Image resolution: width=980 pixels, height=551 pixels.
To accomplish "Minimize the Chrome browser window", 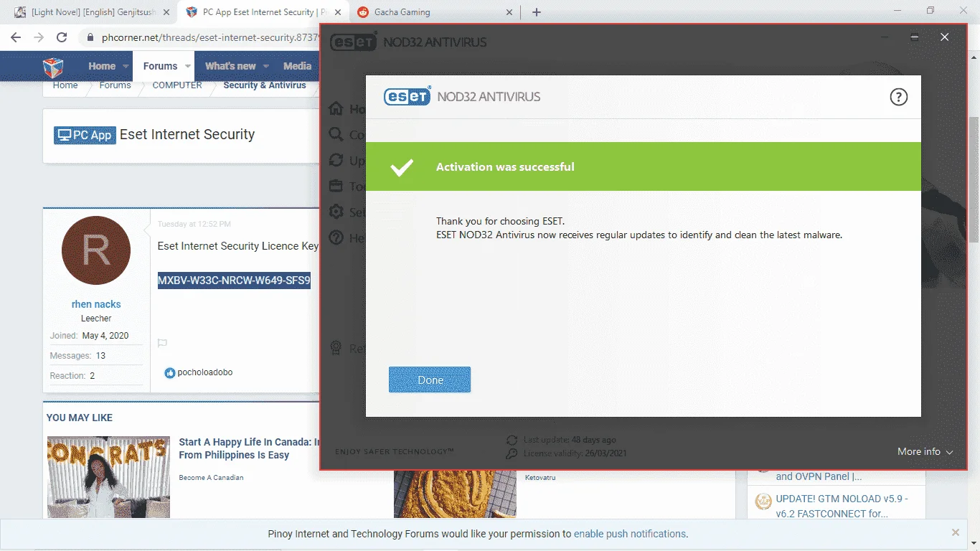I will (x=897, y=11).
